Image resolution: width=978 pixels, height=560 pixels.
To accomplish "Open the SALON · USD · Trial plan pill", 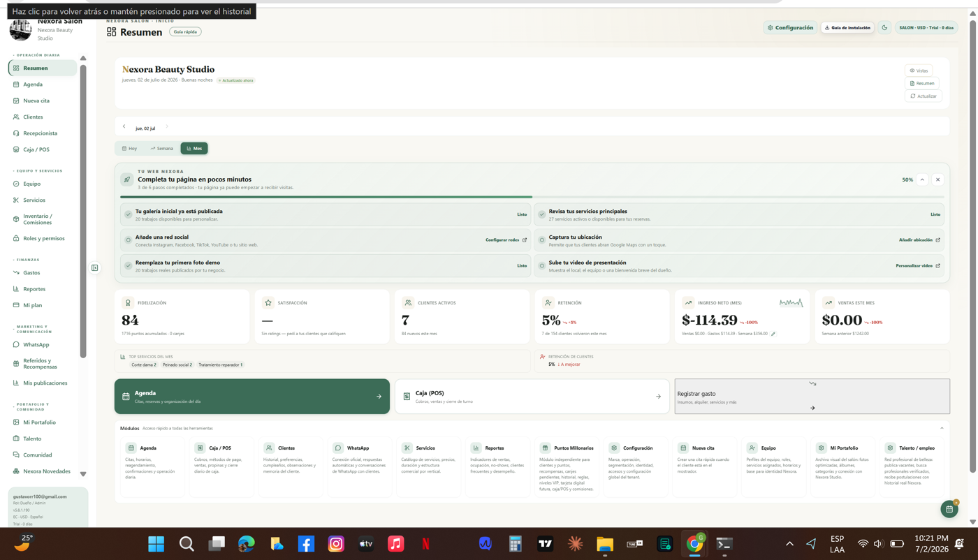I will 926,28.
